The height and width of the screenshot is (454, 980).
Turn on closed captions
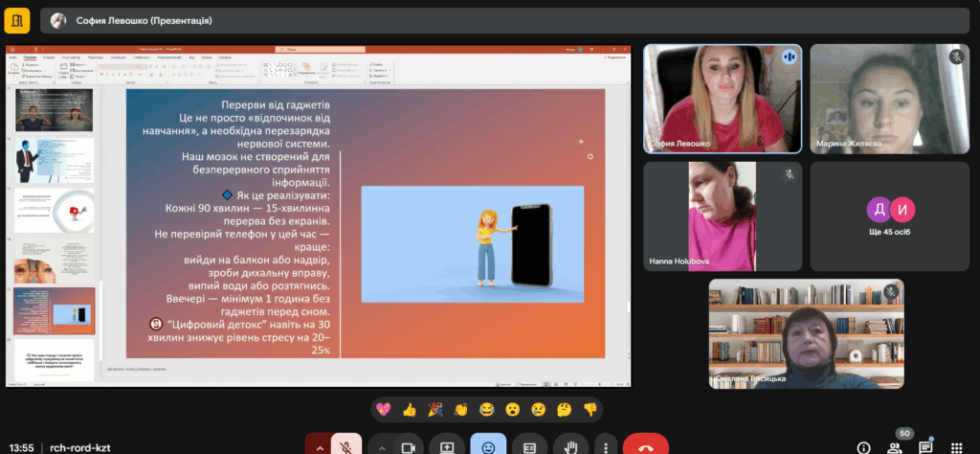coord(528,446)
